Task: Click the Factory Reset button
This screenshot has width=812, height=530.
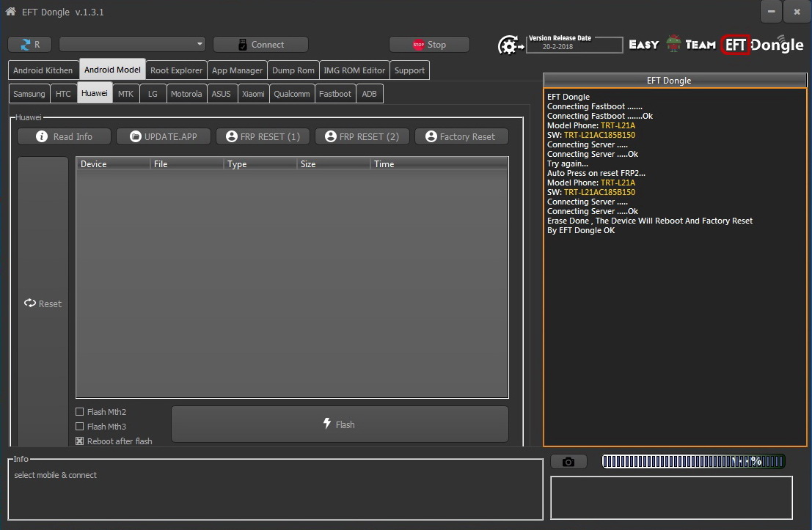Action: [x=461, y=136]
